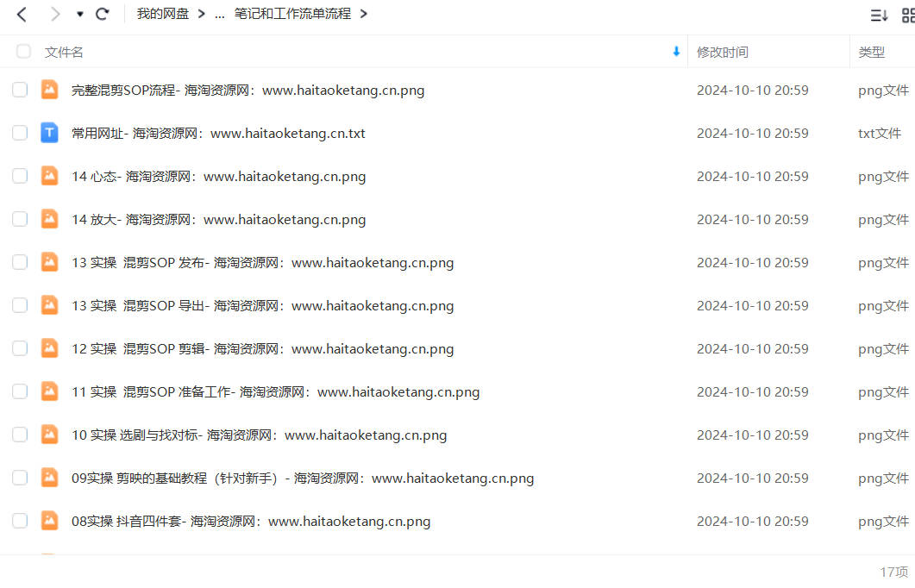Select file name 13 实操 混剪SOP 导出

point(262,306)
